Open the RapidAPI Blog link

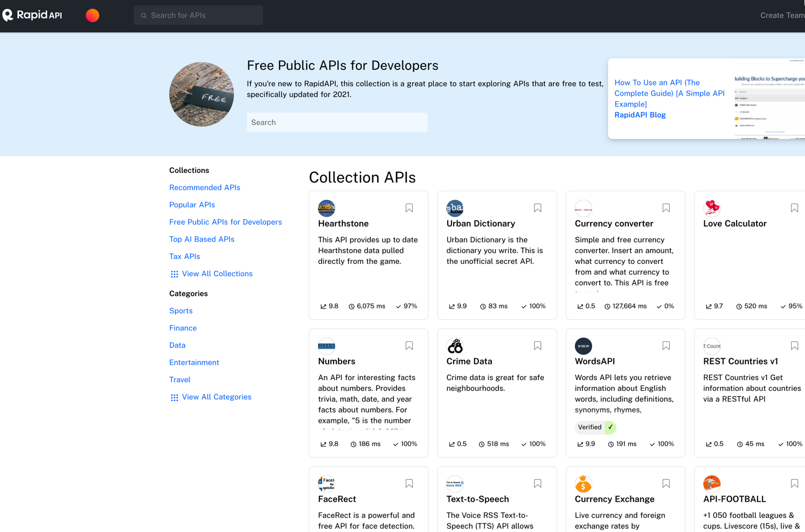coord(640,115)
